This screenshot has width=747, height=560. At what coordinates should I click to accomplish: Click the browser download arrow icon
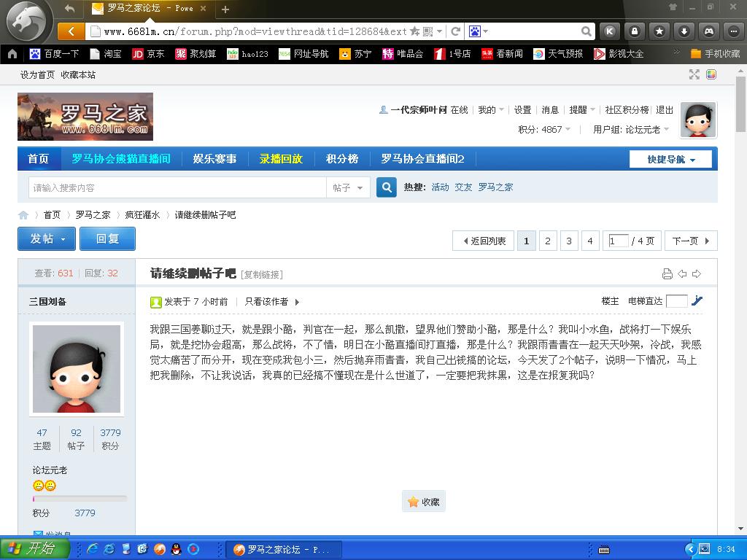pos(684,31)
